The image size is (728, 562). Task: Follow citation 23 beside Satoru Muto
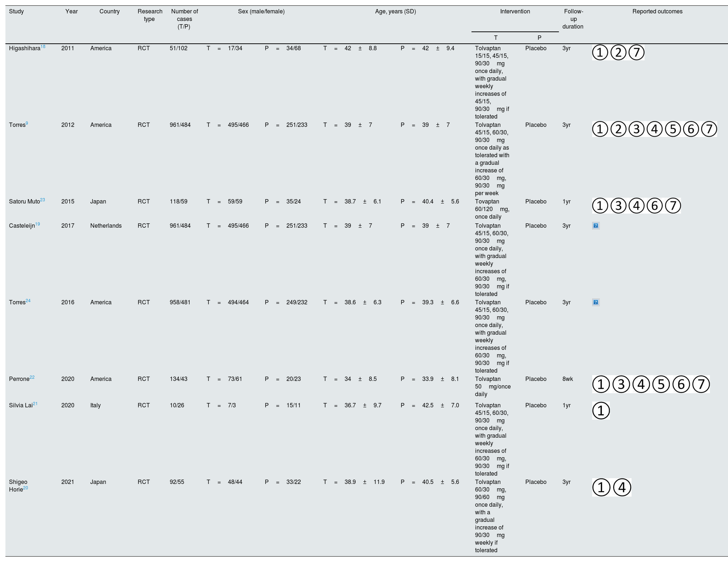[43, 200]
